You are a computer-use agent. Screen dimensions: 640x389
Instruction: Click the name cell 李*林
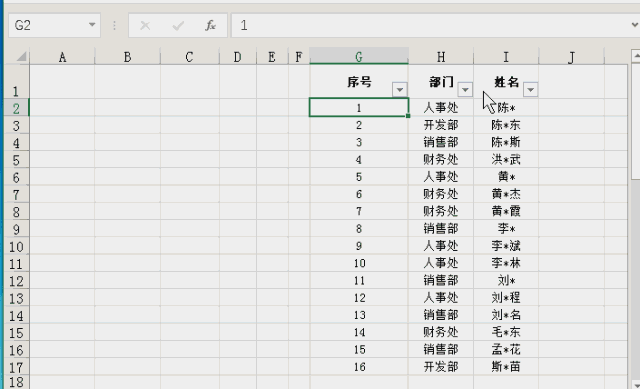coord(506,263)
